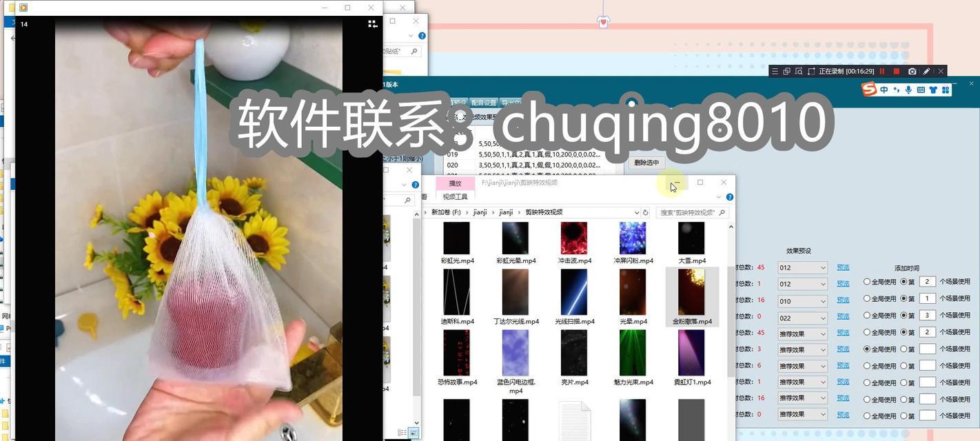Open 推荐效果 dropdown in row count 6
This screenshot has height=441, width=980.
(802, 366)
